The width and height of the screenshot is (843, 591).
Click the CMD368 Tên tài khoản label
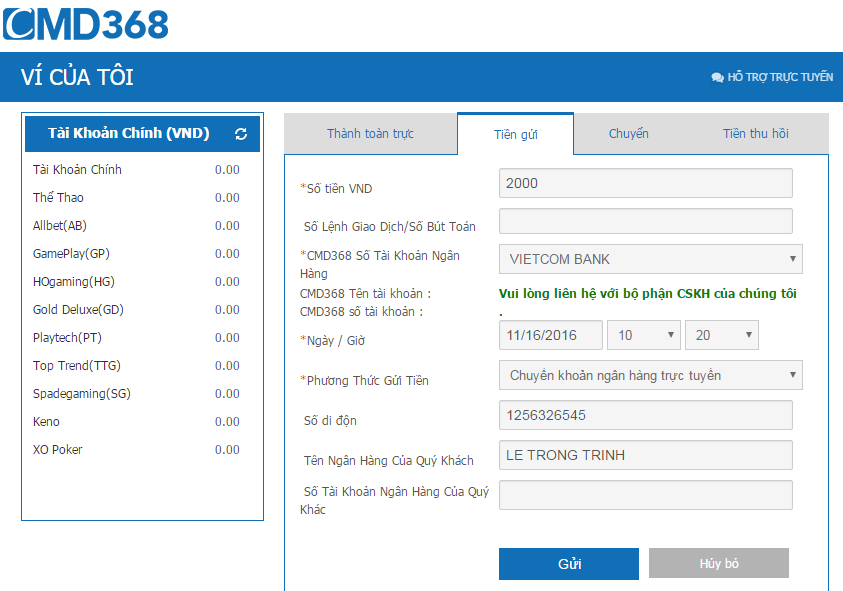tap(366, 294)
